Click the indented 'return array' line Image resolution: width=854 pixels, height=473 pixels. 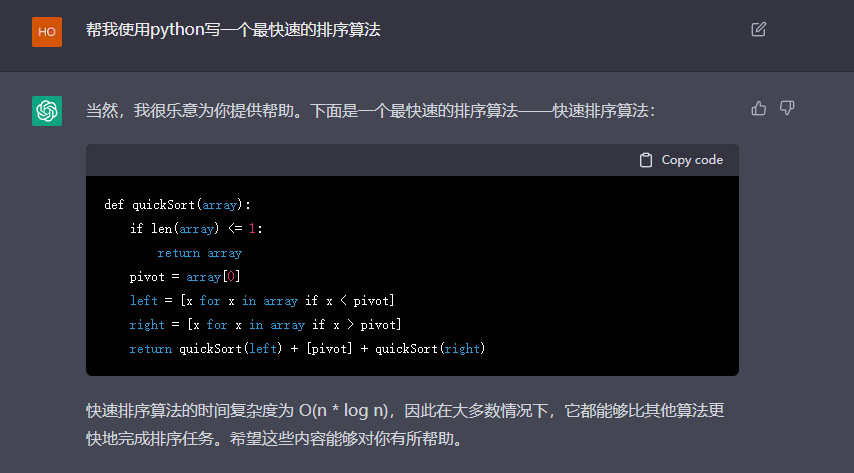[x=199, y=253]
